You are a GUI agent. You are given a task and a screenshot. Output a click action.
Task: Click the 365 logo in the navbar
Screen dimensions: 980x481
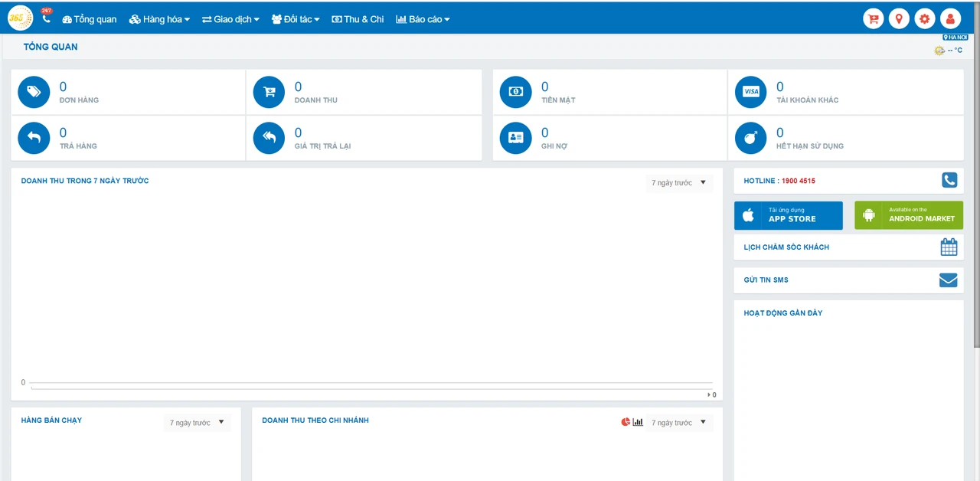click(x=20, y=18)
